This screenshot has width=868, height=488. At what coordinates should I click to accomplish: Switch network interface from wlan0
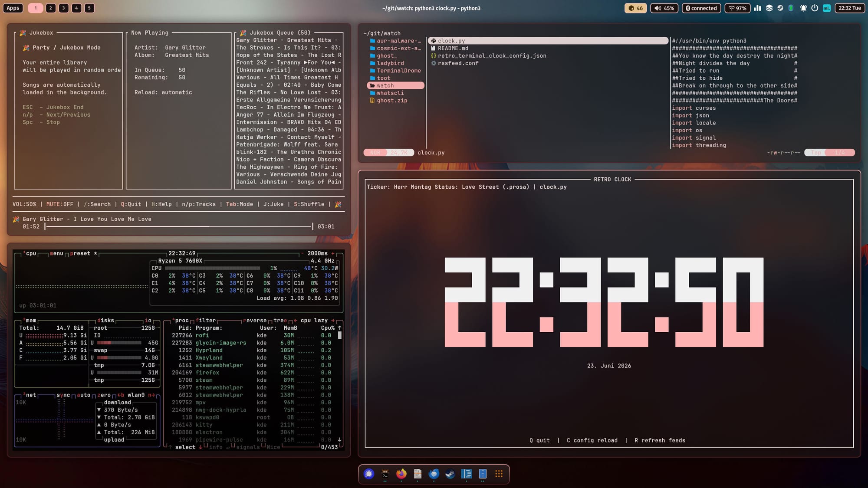click(136, 395)
